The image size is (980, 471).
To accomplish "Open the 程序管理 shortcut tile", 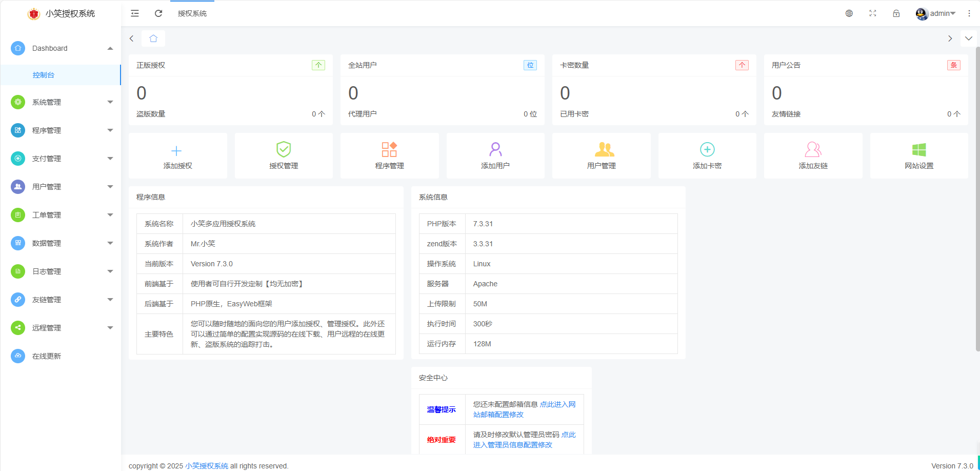I will click(389, 156).
